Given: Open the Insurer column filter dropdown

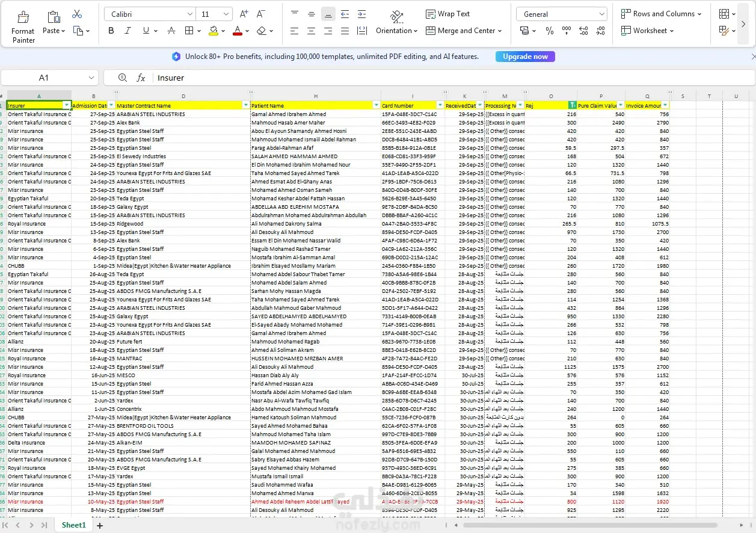Looking at the screenshot, I should coord(66,105).
